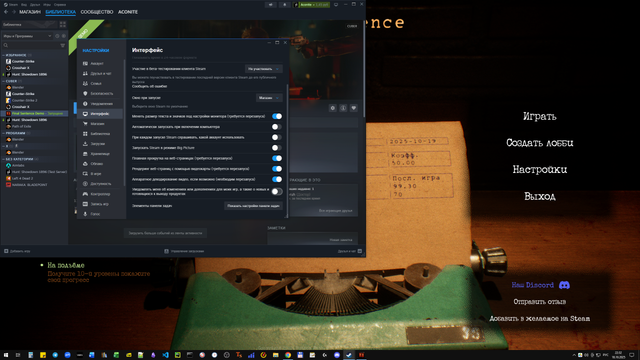The width and height of the screenshot is (640, 360).
Task: Click the Steam library back arrow
Action: (x=6, y=12)
